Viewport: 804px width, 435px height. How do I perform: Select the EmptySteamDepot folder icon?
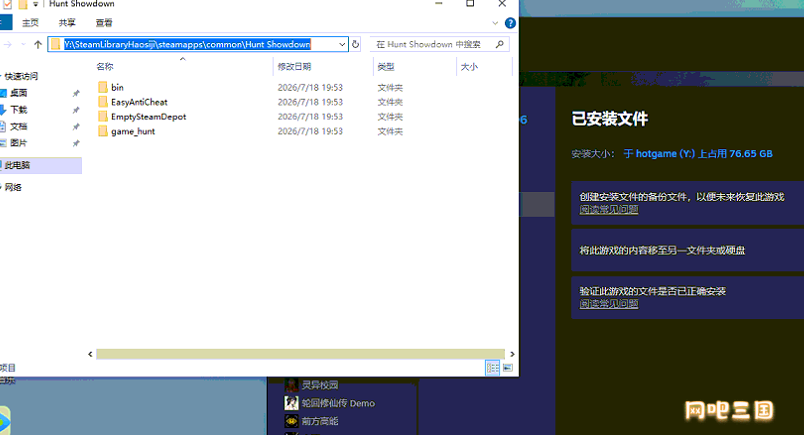[103, 116]
